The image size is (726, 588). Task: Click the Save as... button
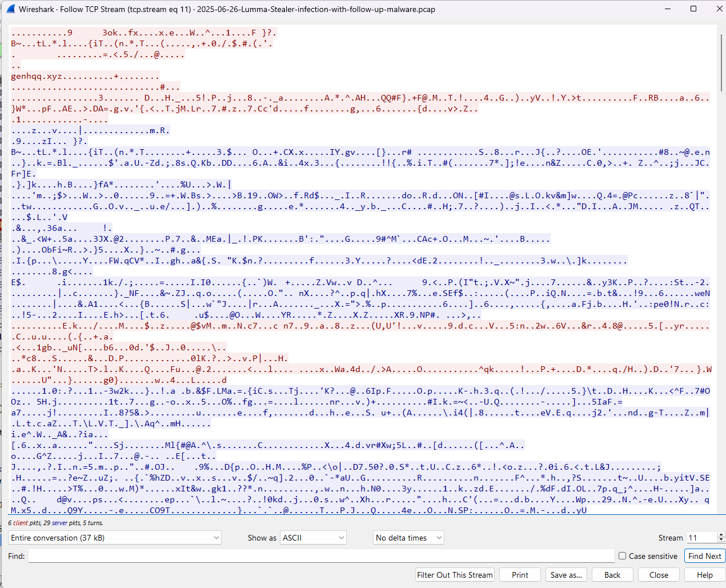point(566,575)
